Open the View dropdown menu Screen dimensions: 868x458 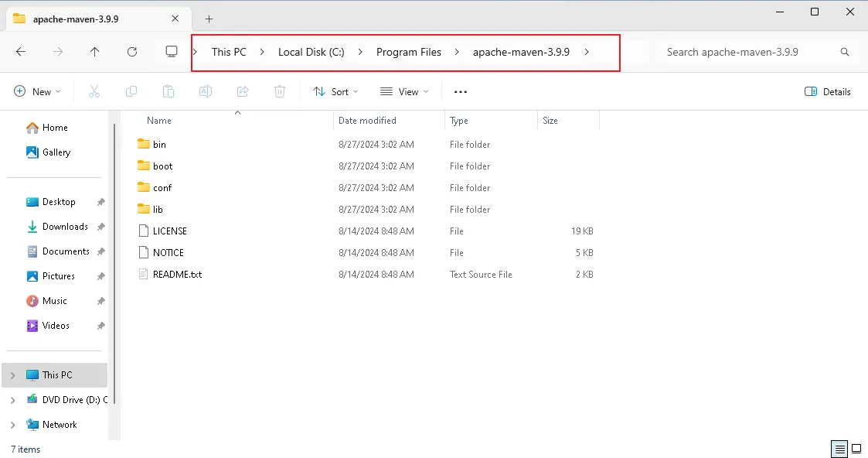pyautogui.click(x=404, y=91)
